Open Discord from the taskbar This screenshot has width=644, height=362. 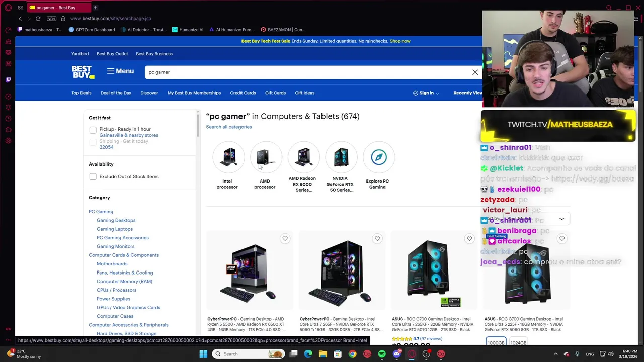pos(397,354)
